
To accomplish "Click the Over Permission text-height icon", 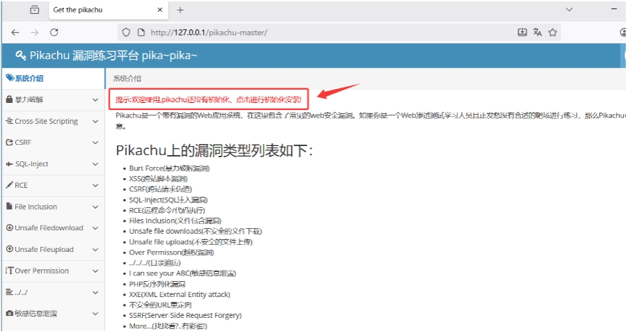I will point(10,271).
